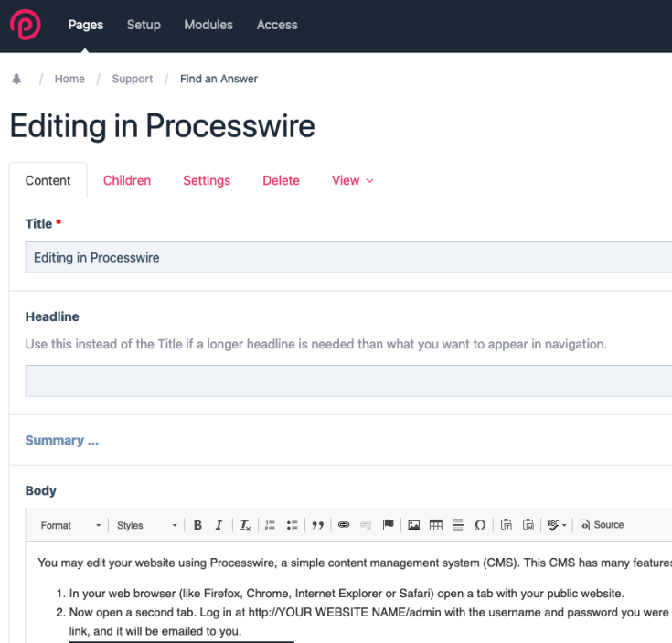Toggle bold formatting in Body editor
The height and width of the screenshot is (643, 672).
pyautogui.click(x=197, y=525)
